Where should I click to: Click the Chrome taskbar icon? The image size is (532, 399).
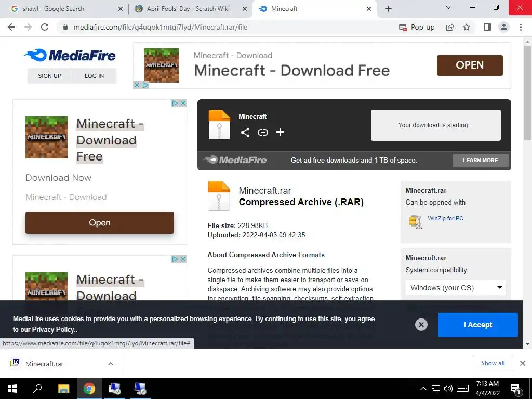coord(89,389)
